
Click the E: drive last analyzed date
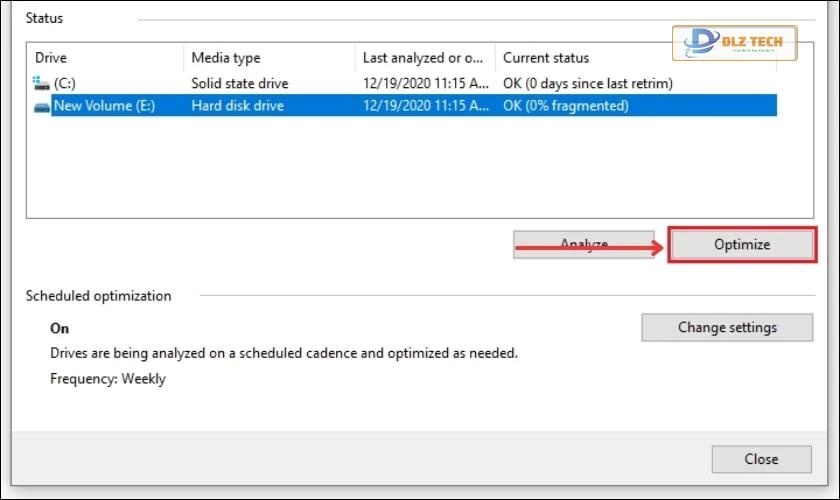point(425,105)
